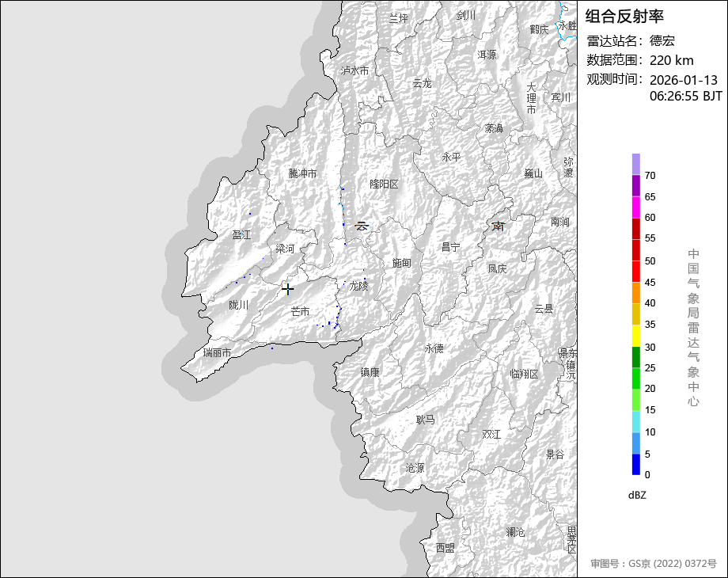Select the yellow 30–35 dBZ legend color
The width and height of the screenshot is (728, 578).
636,336
